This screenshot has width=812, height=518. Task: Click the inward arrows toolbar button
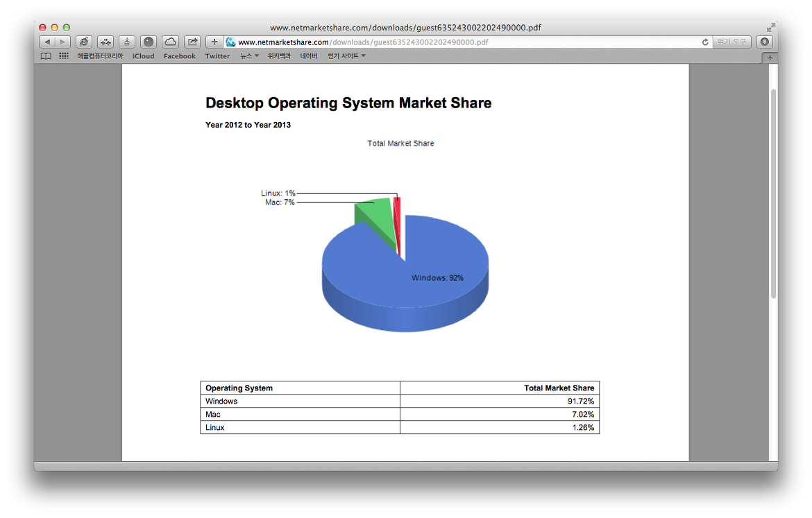click(x=105, y=42)
